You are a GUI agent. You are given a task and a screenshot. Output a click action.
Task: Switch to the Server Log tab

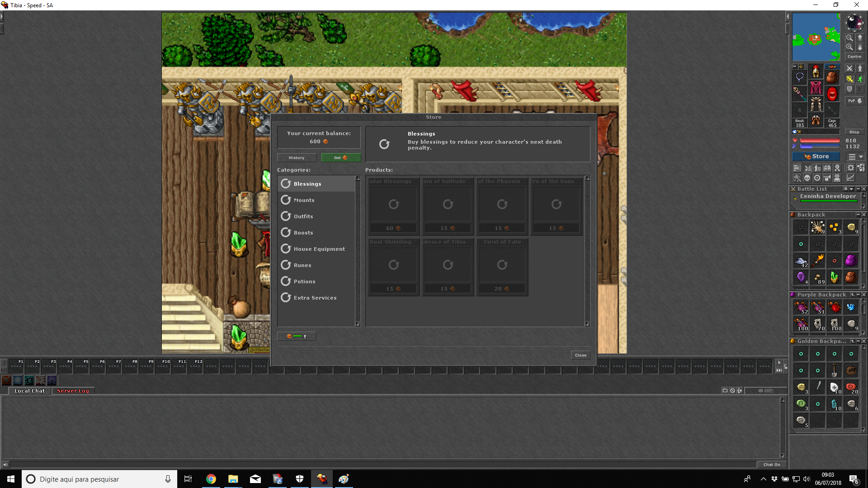pos(72,391)
